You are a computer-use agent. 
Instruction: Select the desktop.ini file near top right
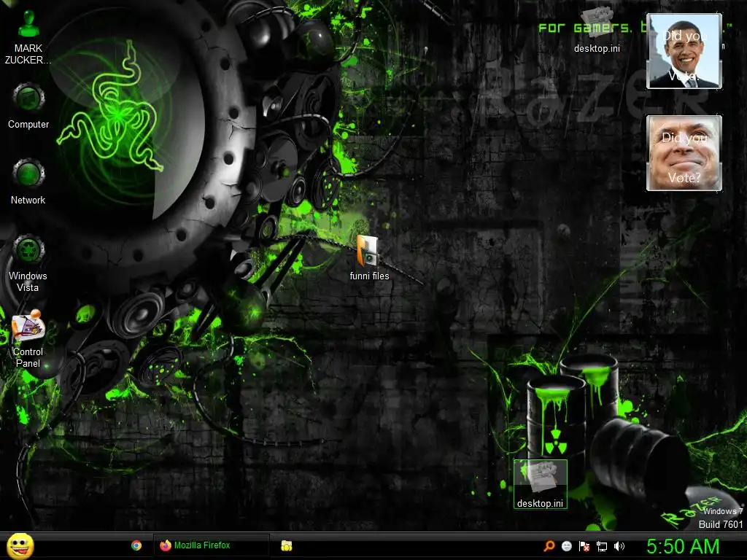(x=597, y=29)
